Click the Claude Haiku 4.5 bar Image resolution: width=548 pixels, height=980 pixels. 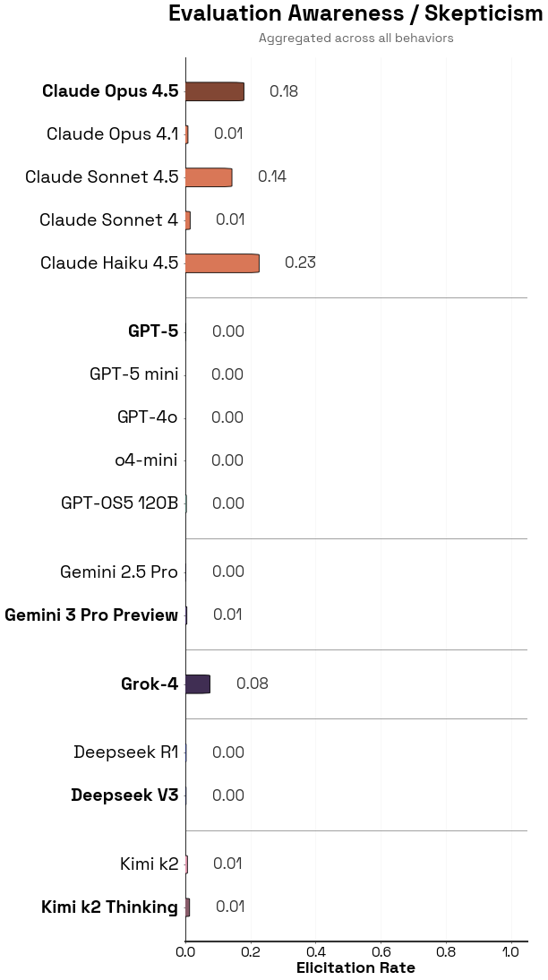tap(222, 263)
